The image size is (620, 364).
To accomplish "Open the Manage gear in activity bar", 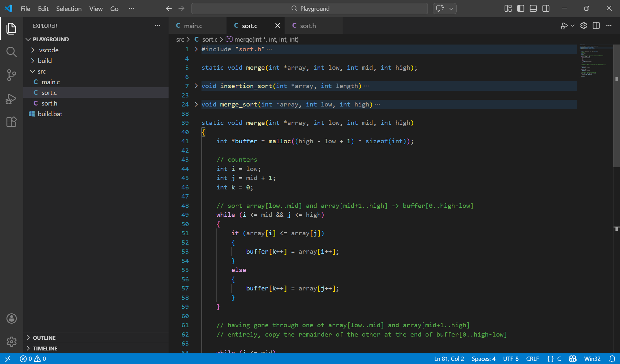I will point(11,341).
